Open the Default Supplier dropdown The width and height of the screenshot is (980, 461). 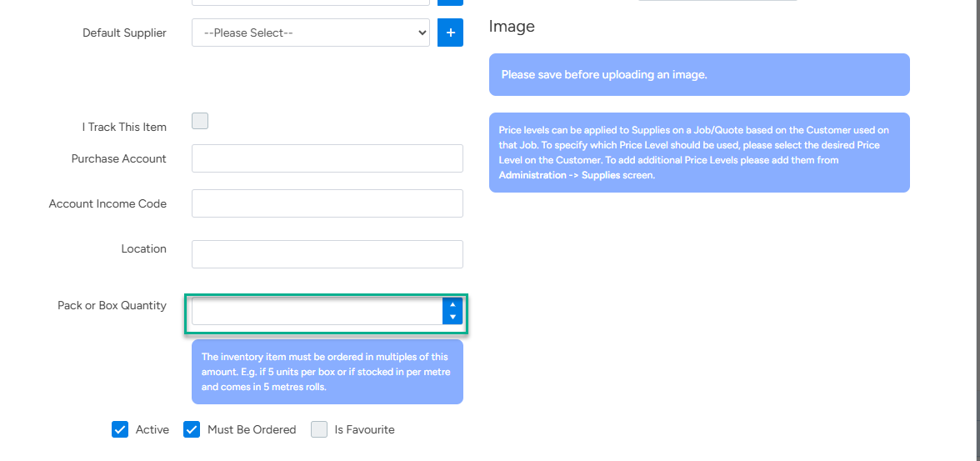(x=310, y=33)
